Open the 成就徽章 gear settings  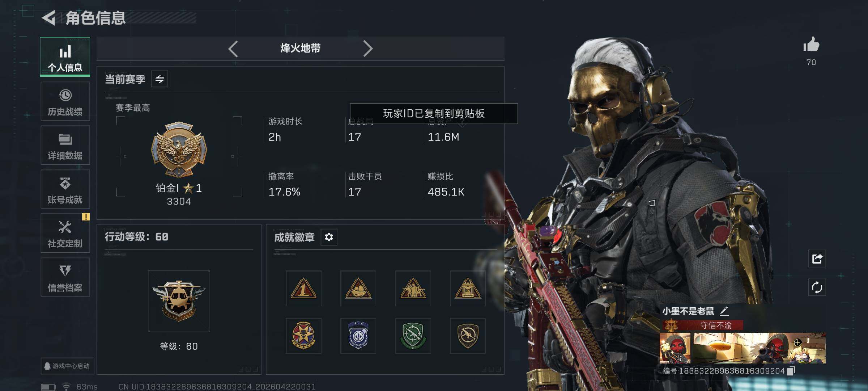pos(329,237)
